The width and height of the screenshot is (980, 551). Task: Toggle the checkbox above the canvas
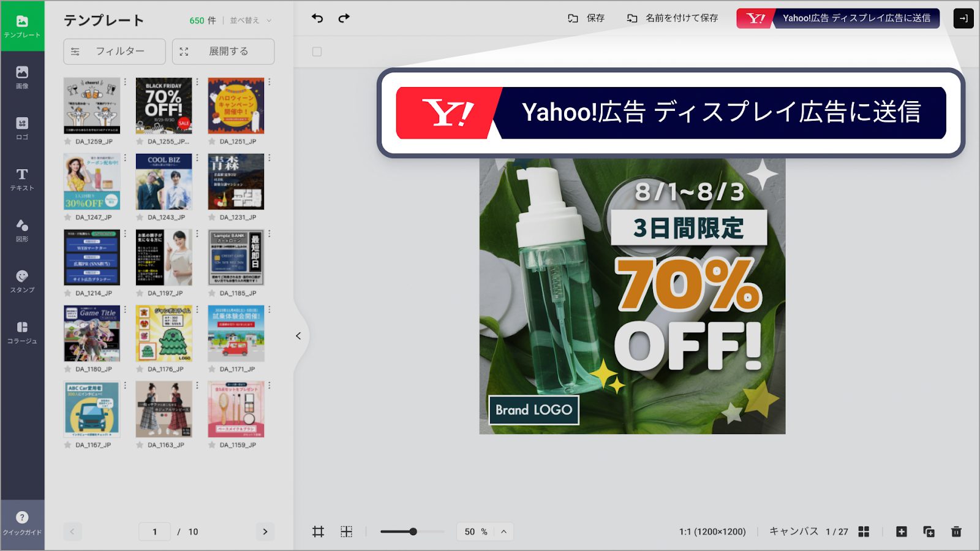[317, 52]
